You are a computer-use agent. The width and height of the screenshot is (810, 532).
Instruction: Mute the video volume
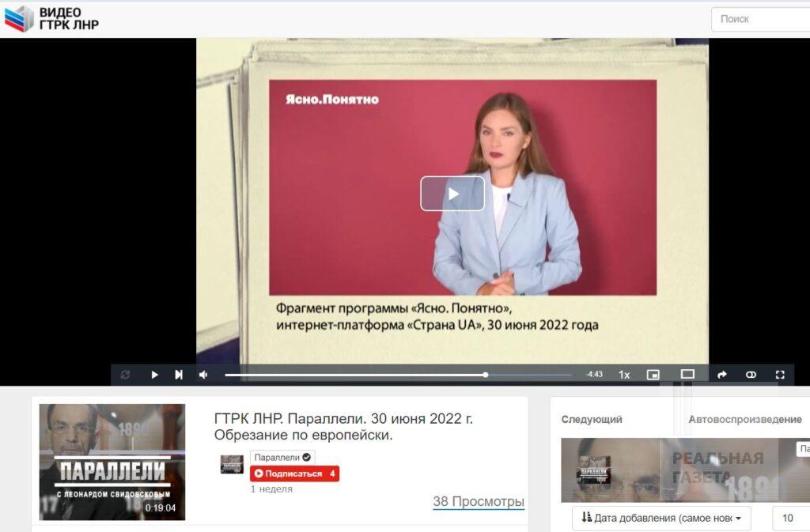[x=203, y=375]
